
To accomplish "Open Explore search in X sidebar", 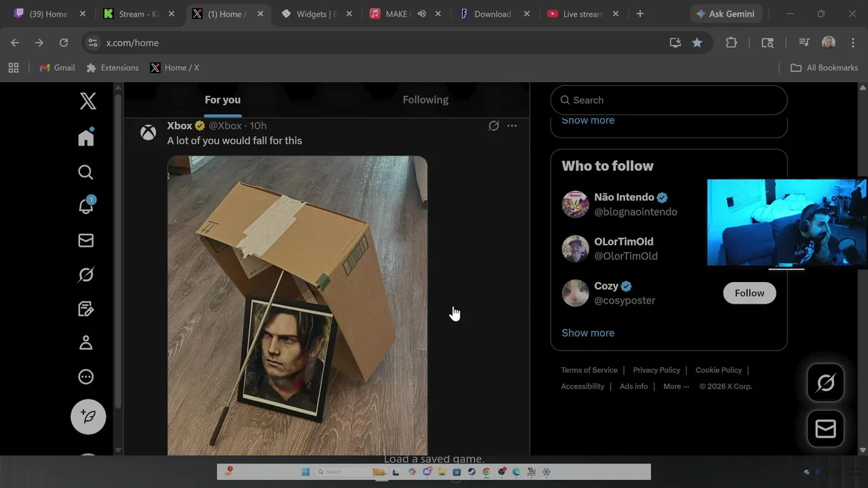I will click(x=86, y=172).
